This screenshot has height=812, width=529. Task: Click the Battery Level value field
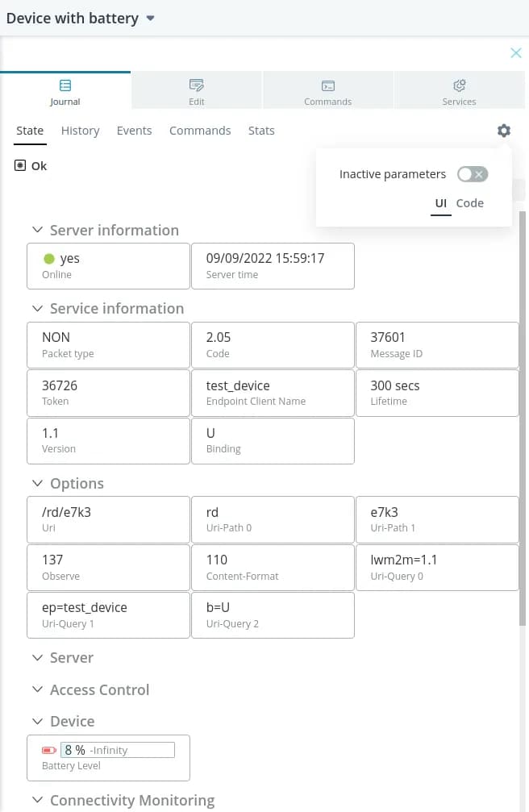click(118, 750)
